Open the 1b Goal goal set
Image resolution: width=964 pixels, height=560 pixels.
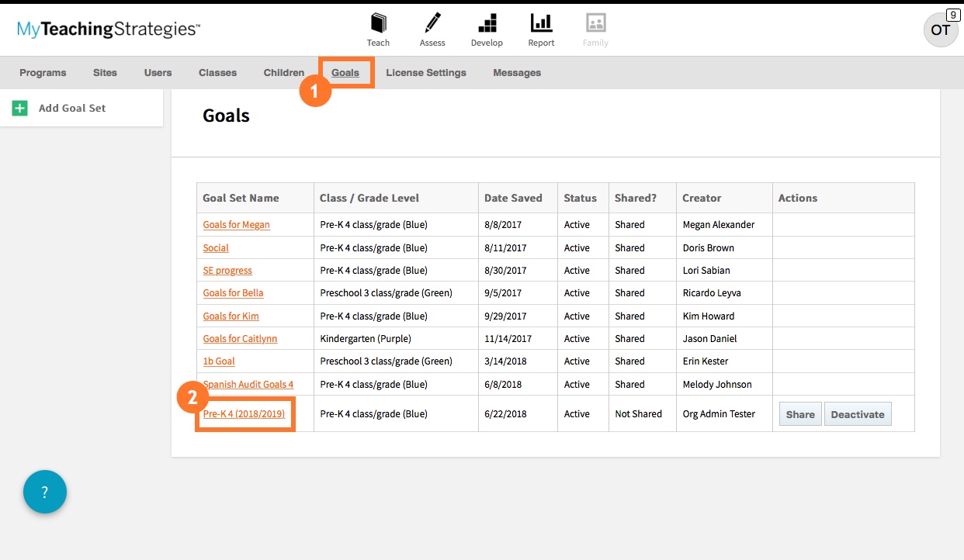click(x=218, y=361)
